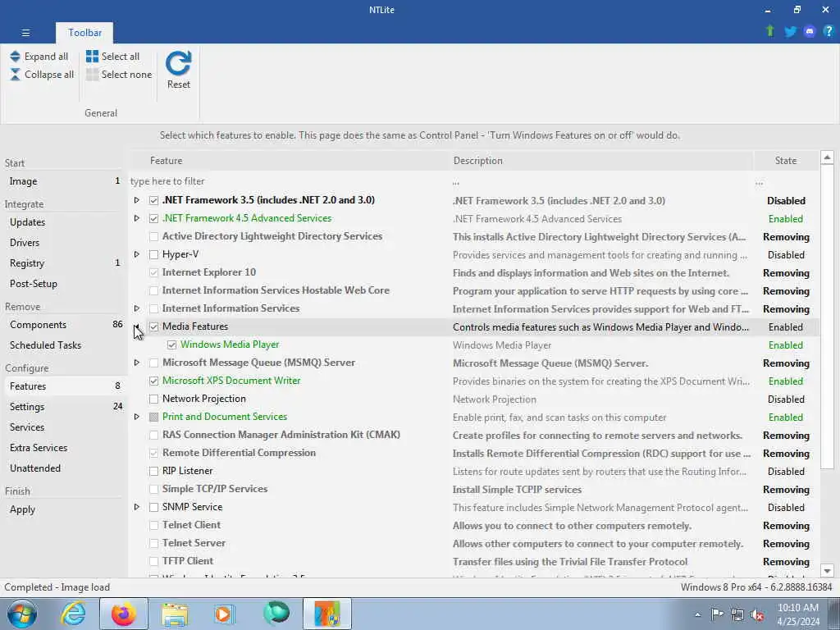Viewport: 840px width, 630px height.
Task: Check the Network Projection checkbox
Action: tap(153, 399)
